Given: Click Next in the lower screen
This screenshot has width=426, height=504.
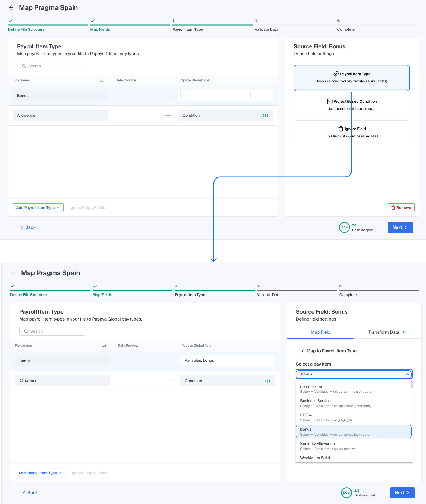Looking at the screenshot, I should click(x=402, y=493).
